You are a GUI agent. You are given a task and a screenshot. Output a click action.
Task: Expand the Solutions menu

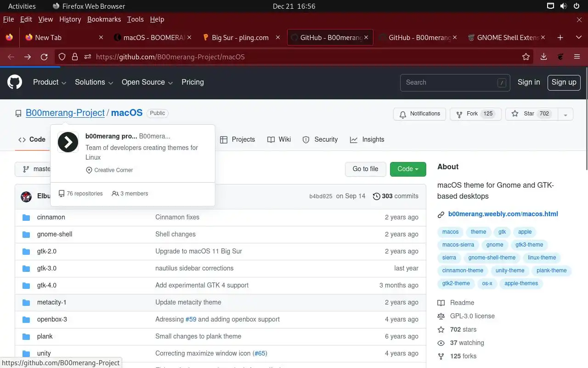click(94, 82)
